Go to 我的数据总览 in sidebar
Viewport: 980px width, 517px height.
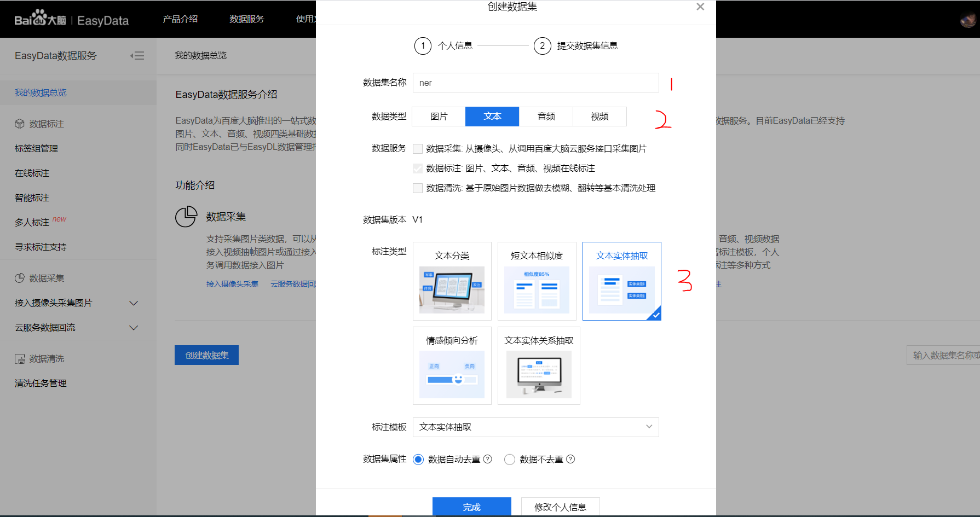click(x=41, y=92)
